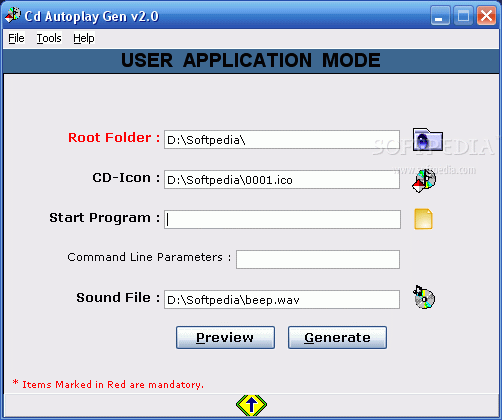Open the File menu
This screenshot has height=420, width=502.
point(16,38)
